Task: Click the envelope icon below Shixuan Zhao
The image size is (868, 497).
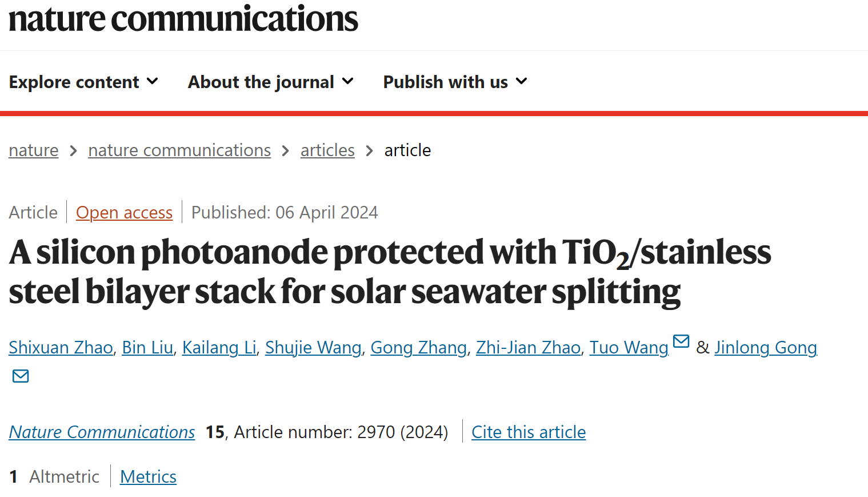Action: (x=21, y=376)
